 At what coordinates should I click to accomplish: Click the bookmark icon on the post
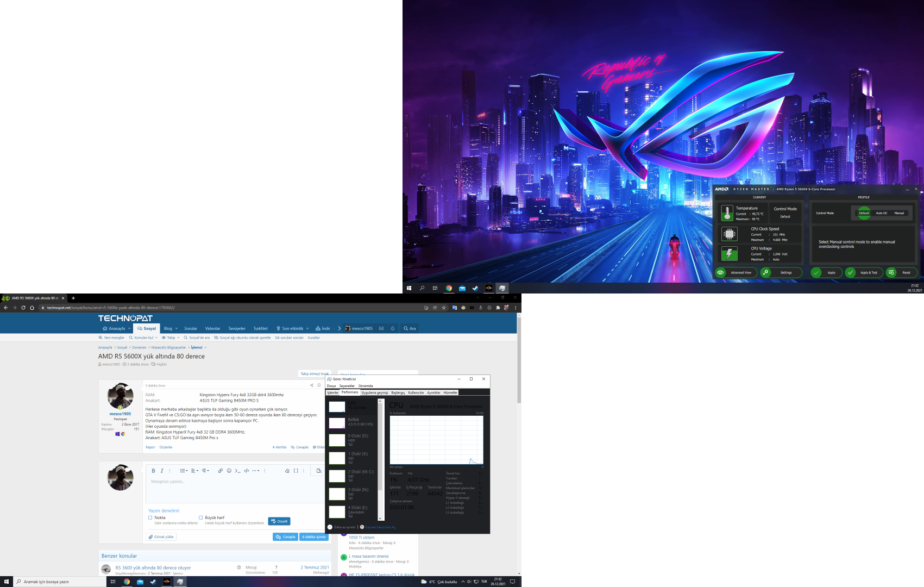pyautogui.click(x=319, y=385)
